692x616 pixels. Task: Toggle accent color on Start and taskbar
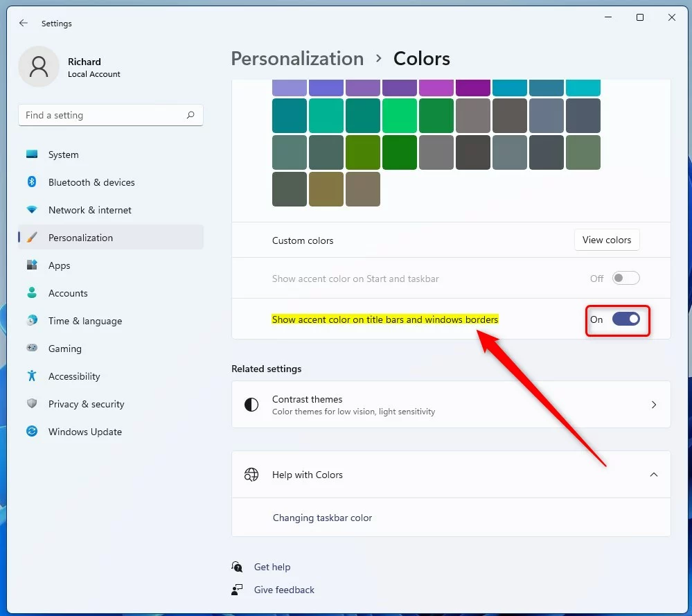tap(626, 278)
